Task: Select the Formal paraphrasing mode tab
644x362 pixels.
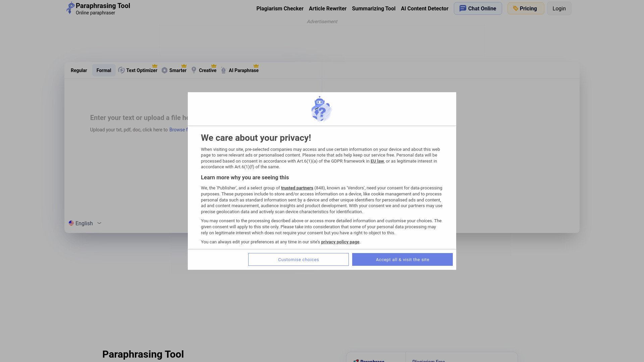Action: 104,70
